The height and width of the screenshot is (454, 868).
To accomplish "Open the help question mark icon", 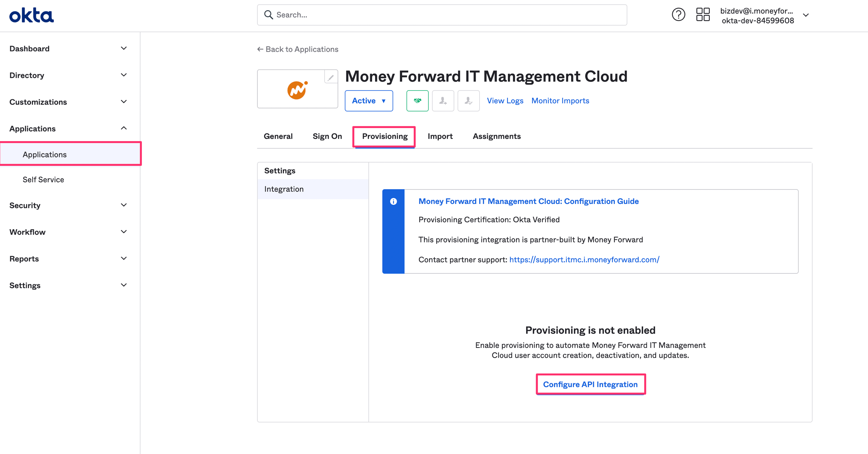I will tap(678, 15).
